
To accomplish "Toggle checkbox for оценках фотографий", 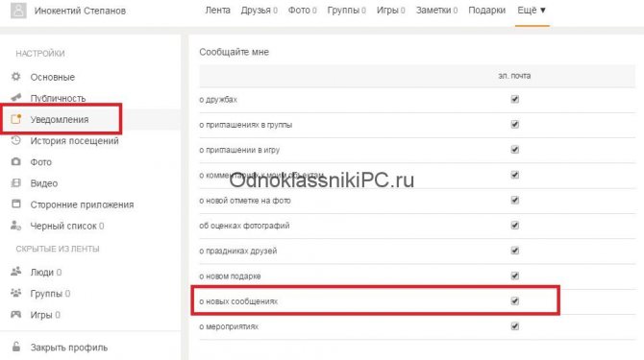I will (x=514, y=226).
